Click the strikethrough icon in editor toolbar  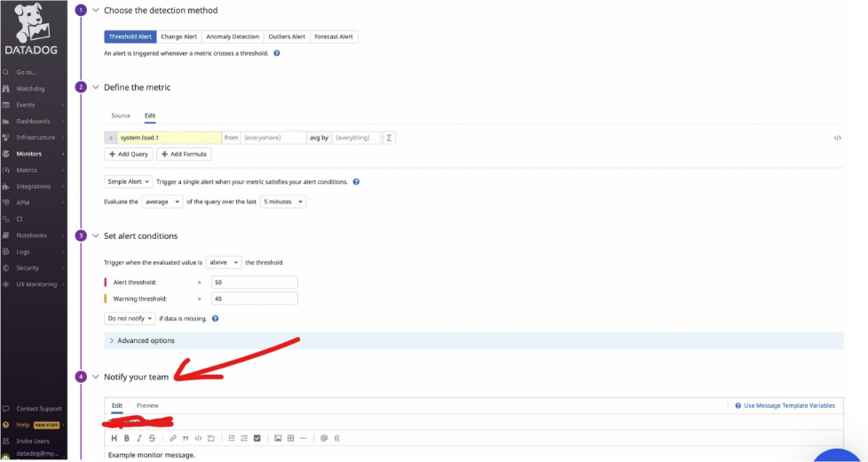pos(152,438)
